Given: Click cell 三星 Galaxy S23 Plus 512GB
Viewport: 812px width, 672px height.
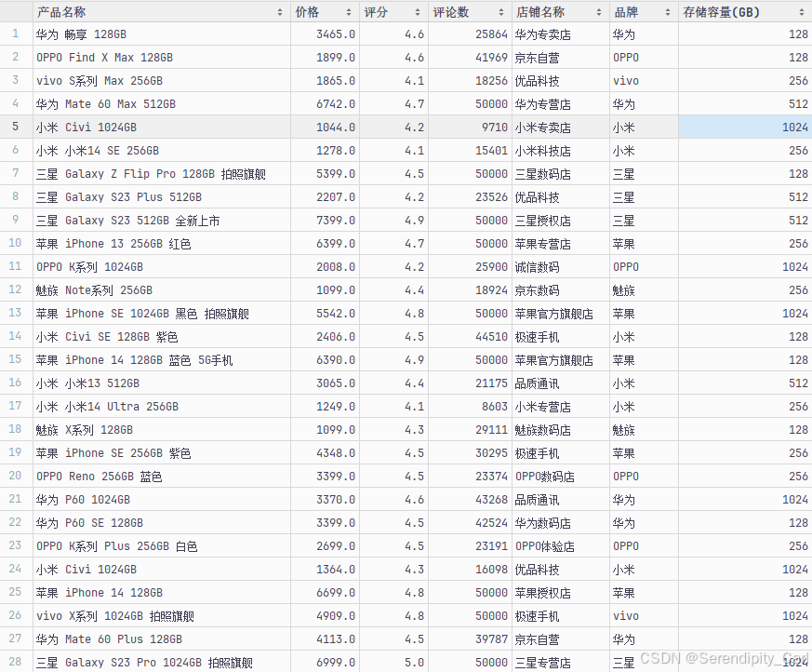Looking at the screenshot, I should tap(162, 197).
